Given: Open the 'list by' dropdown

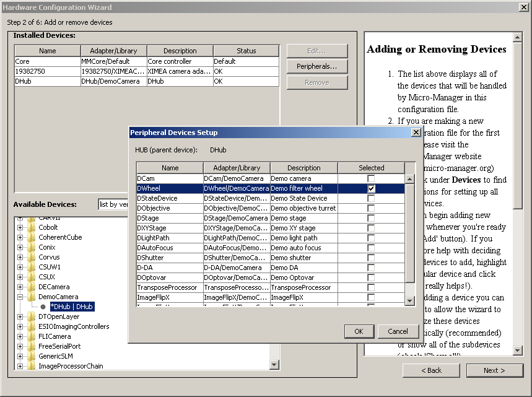Looking at the screenshot, I should 113,204.
